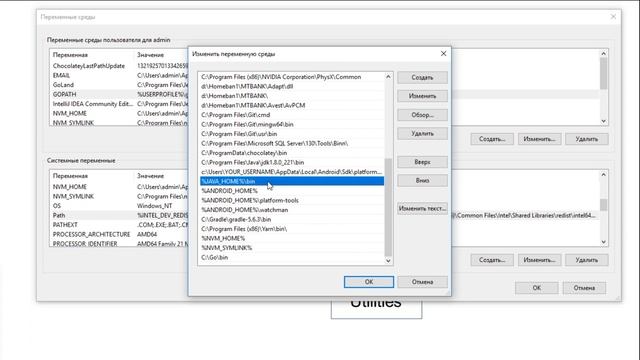Select d:\Homeban1\MTBANK\Adapt\dll entry

292,86
